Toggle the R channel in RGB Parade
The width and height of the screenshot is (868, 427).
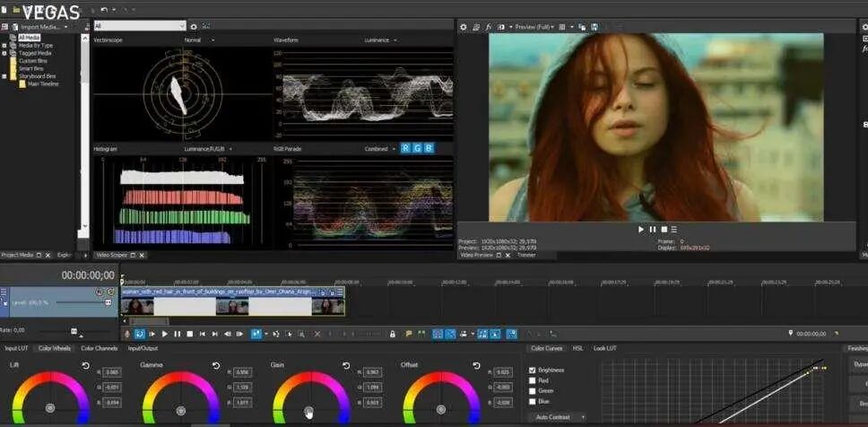point(405,148)
